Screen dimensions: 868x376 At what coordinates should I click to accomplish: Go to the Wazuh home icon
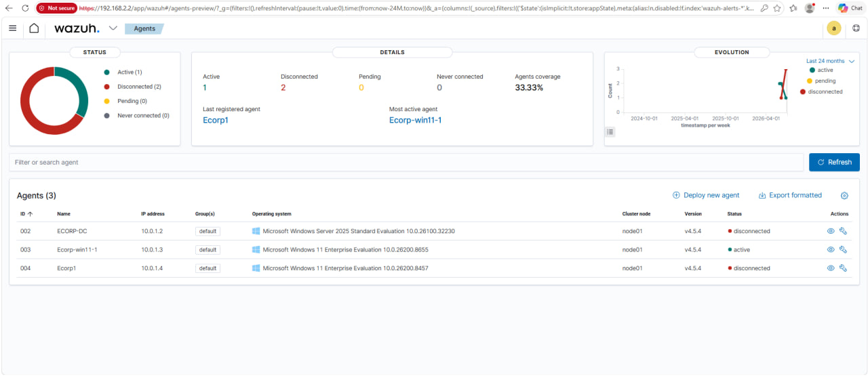34,28
